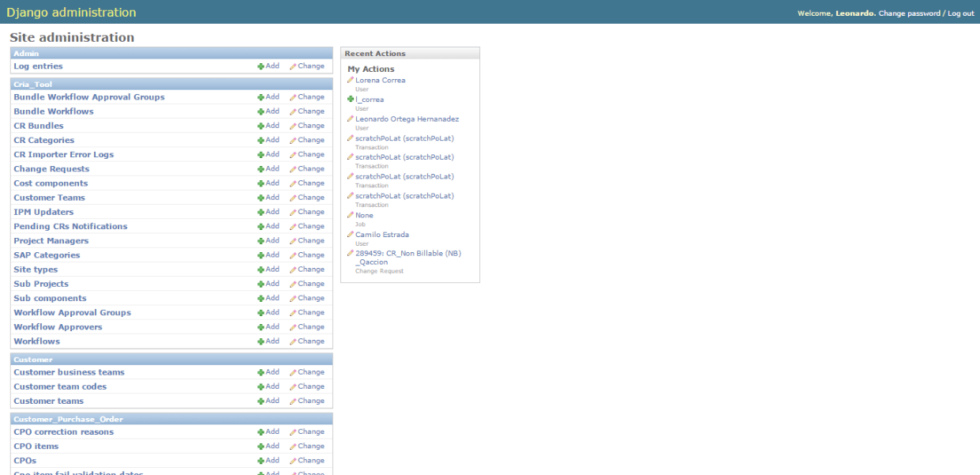Viewport: 980px width, 475px height.
Task: Click the pencil icon for Cost components
Action: tap(293, 183)
